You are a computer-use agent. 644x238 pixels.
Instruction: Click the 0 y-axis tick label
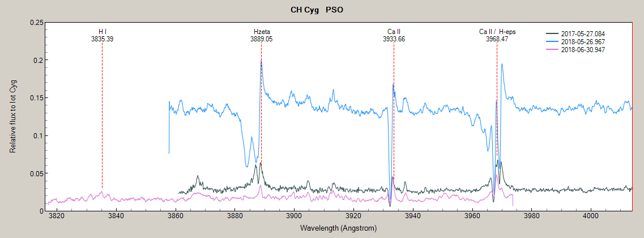tap(41, 211)
